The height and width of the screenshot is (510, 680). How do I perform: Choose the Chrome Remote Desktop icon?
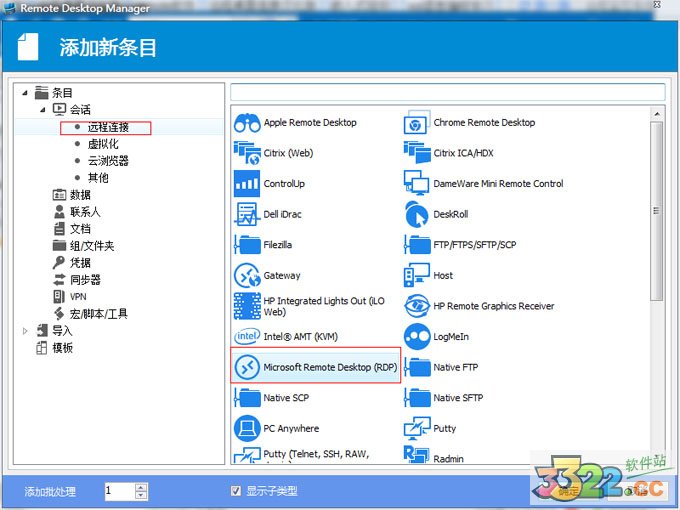pos(417,123)
